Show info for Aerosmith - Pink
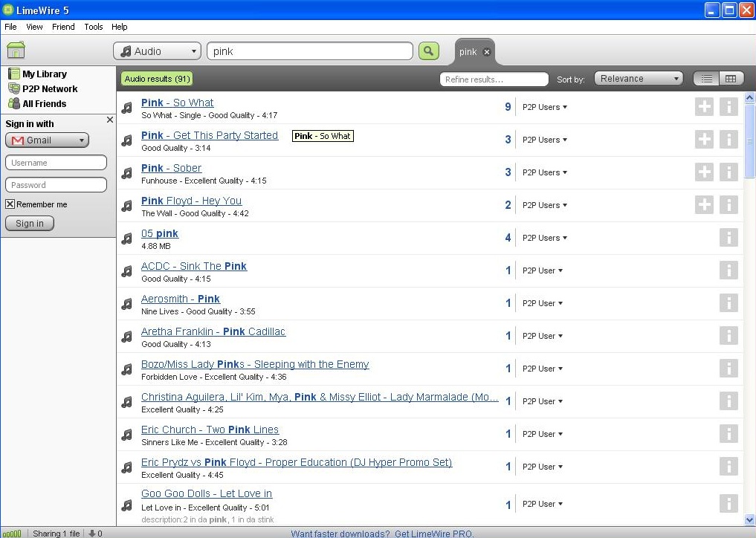Screen dimensions: 756x538 pos(728,302)
